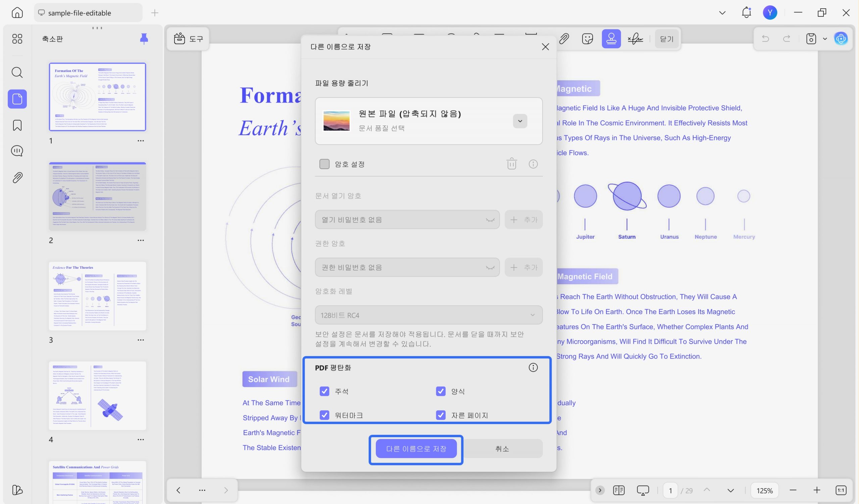The width and height of the screenshot is (859, 504).
Task: Enable the 암호 설정 checkbox
Action: [x=324, y=164]
